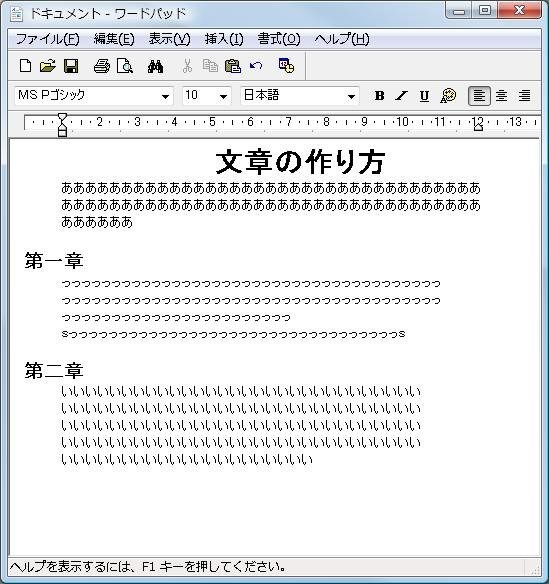This screenshot has height=584, width=549.
Task: Open a file using the Open folder icon
Action: point(48,66)
